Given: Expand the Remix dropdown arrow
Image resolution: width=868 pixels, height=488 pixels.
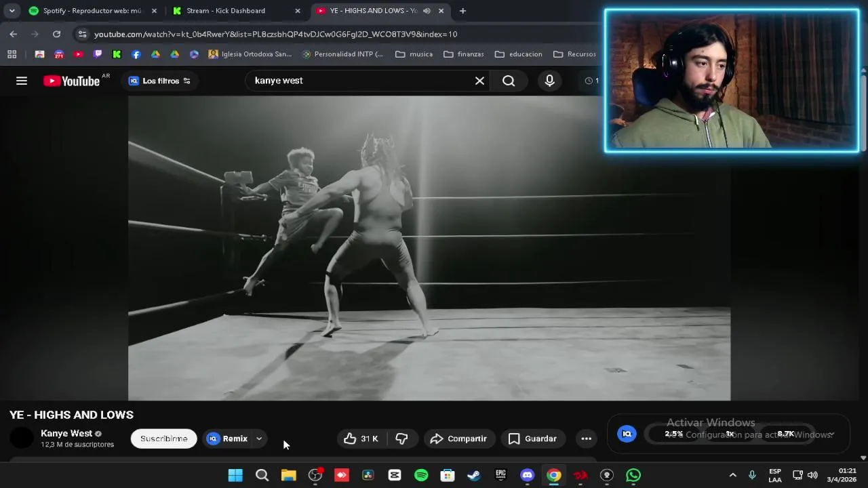Looking at the screenshot, I should click(x=259, y=439).
